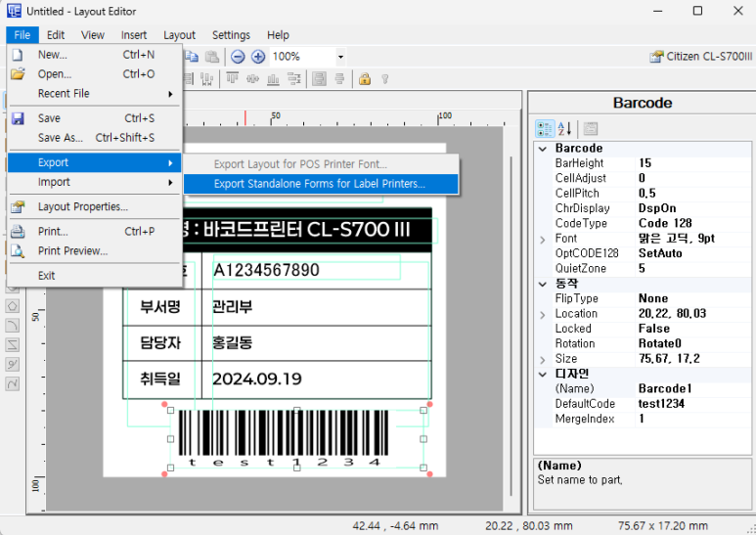Open the 100% zoom level dropdown
756x535 pixels.
click(340, 57)
